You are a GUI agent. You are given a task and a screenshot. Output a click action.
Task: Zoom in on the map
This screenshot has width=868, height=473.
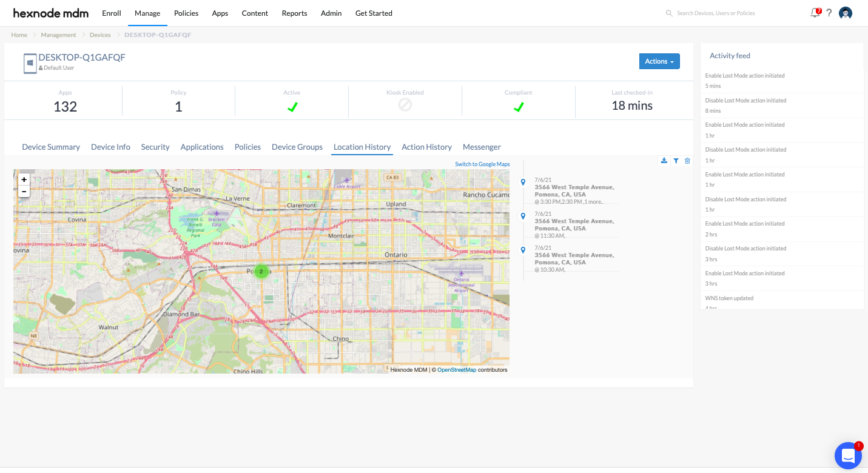tap(24, 179)
